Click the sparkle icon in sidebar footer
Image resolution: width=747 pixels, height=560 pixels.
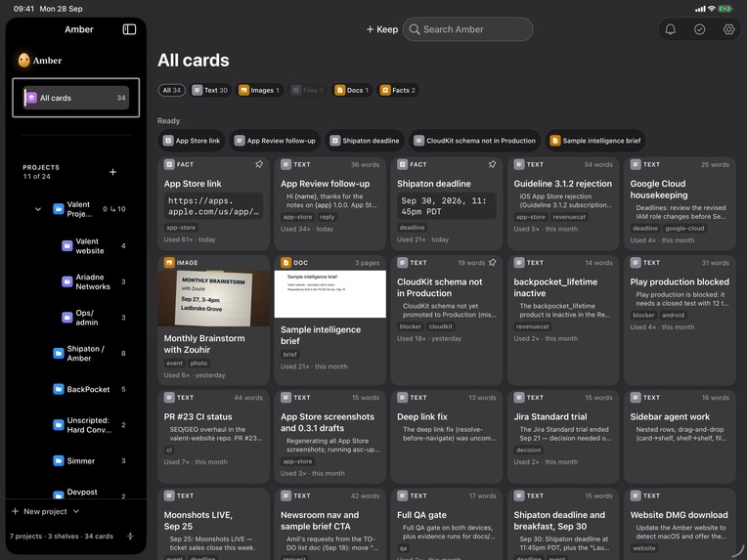(x=130, y=537)
